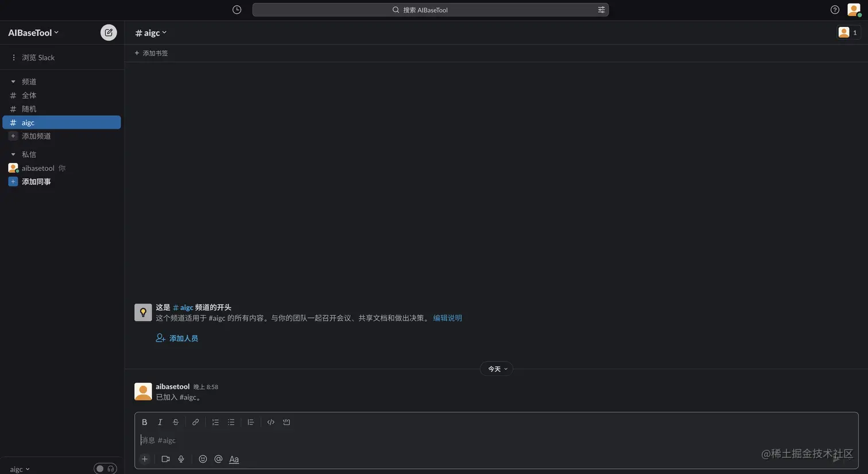The height and width of the screenshot is (474, 868).
Task: Record a video clip with camera icon
Action: 165,459
